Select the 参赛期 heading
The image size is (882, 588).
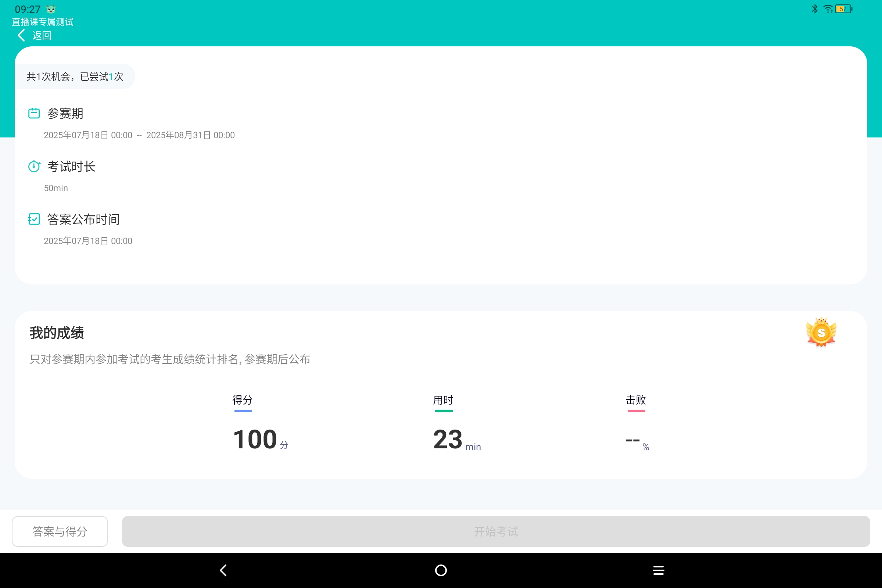coord(65,113)
